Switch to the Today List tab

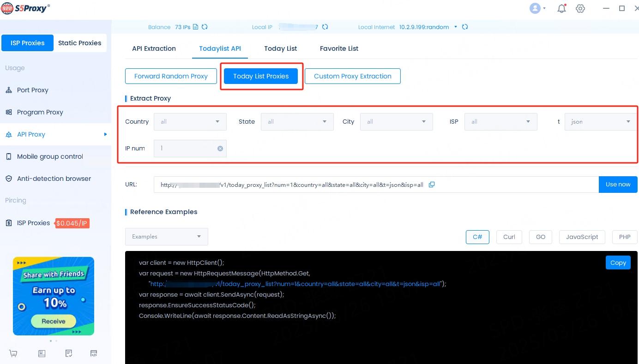click(x=280, y=48)
